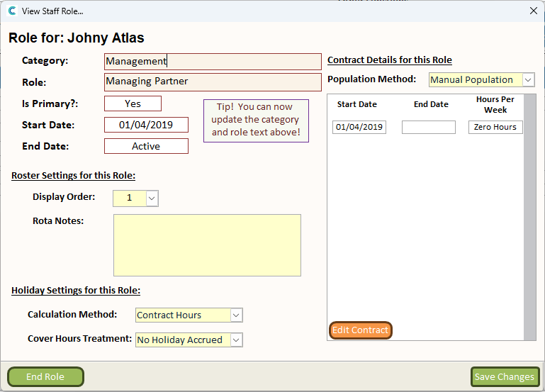This screenshot has width=545, height=392.
Task: Click the End Role button
Action: 45,377
